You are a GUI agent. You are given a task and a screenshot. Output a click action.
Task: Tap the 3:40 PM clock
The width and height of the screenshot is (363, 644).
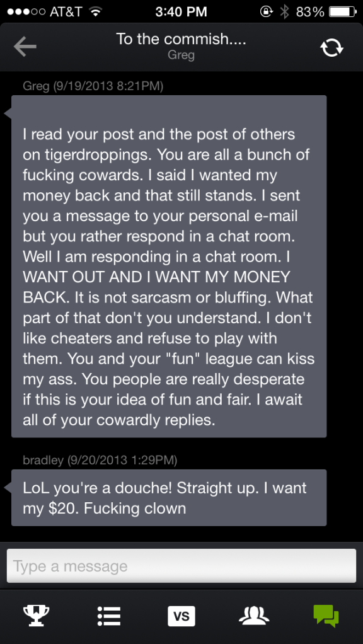coord(181,11)
